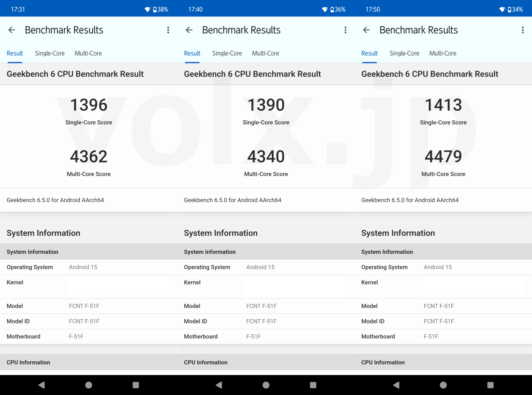
Task: Tap the back arrow in the middle Benchmark Results screen
Action: [189, 30]
